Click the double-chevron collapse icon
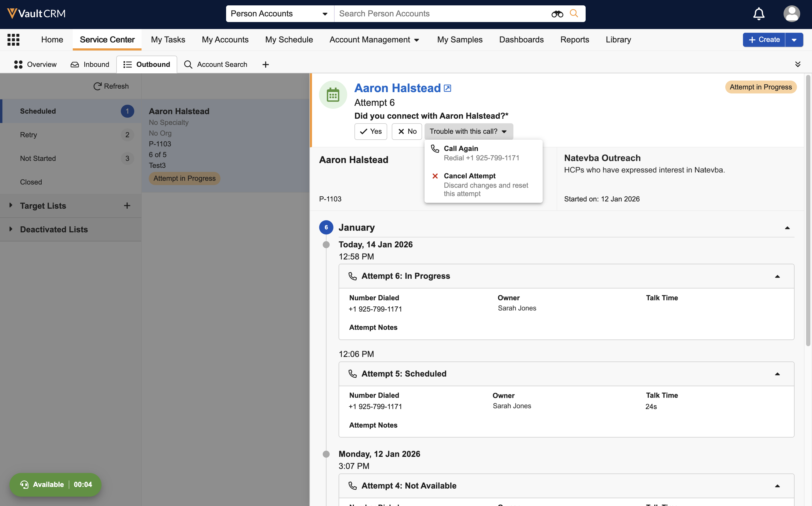Screen dimensions: 812x506 798,64
